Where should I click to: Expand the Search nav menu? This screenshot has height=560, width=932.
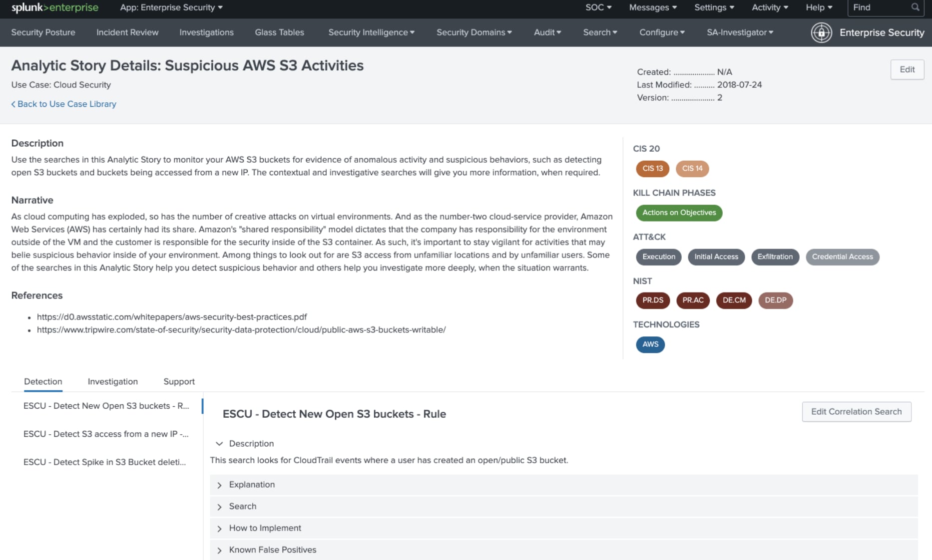[x=600, y=32]
